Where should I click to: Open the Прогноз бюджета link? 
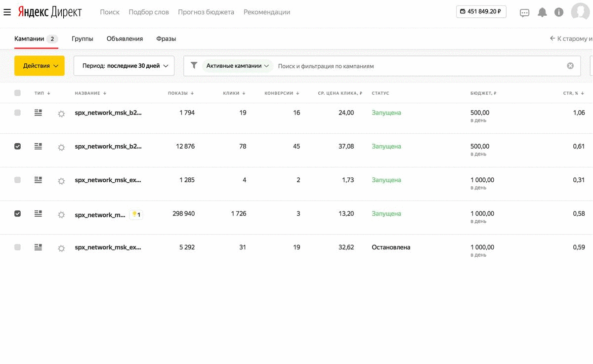206,12
